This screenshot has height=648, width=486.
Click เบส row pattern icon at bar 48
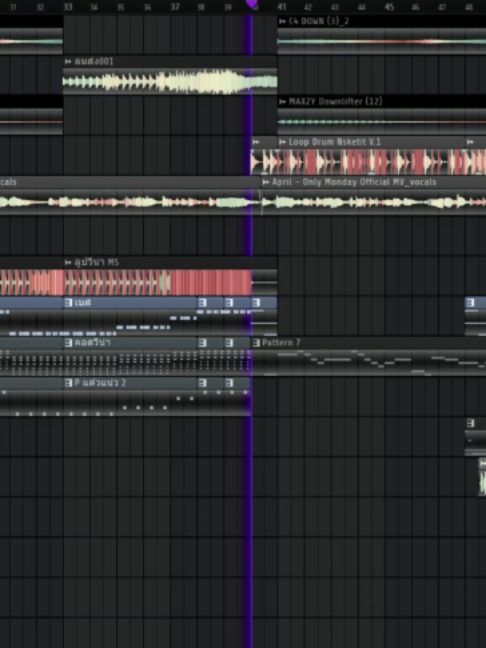tap(470, 303)
